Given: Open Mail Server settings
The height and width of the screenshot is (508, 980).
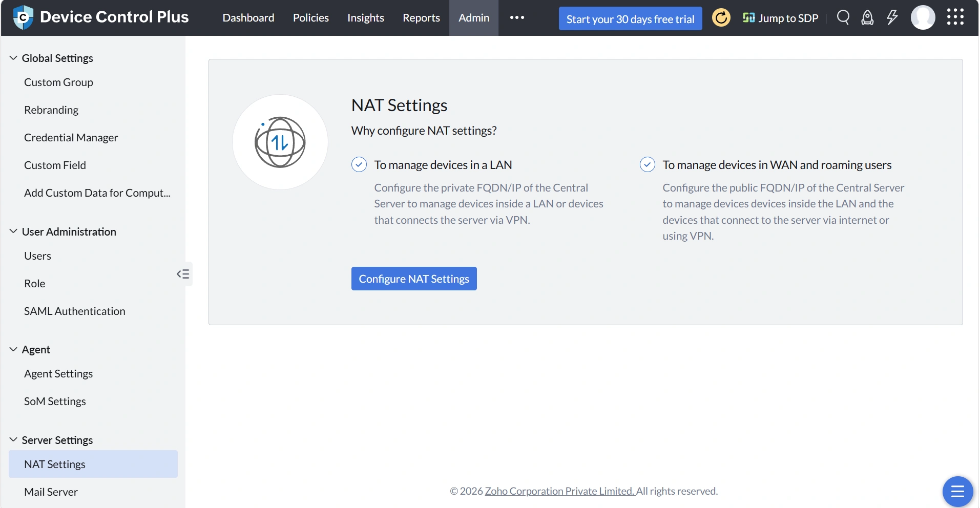Looking at the screenshot, I should 51,492.
